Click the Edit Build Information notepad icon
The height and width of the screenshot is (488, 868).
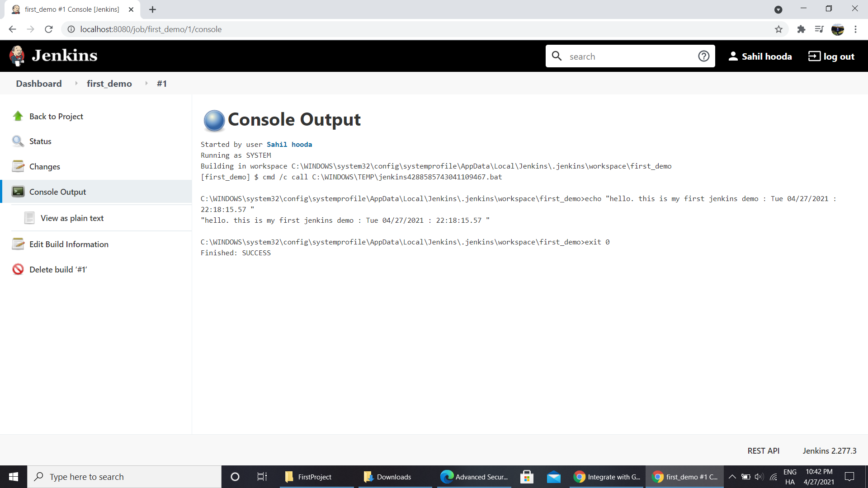pyautogui.click(x=18, y=244)
